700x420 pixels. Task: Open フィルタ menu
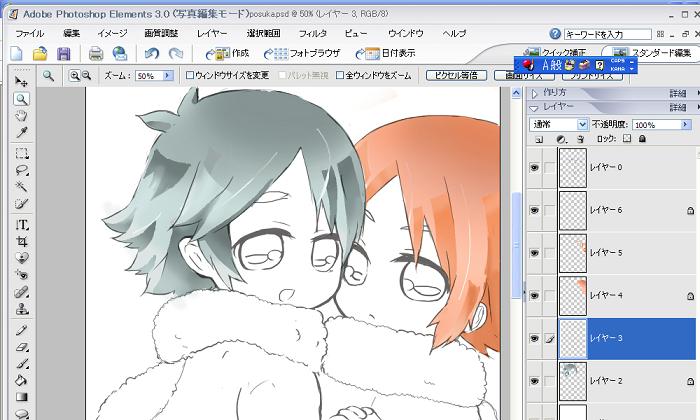(312, 33)
